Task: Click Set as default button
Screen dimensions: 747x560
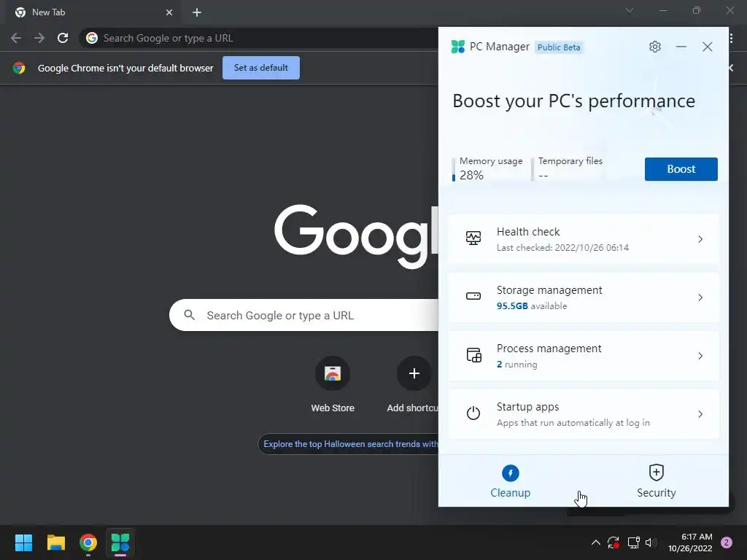Action: click(x=260, y=68)
